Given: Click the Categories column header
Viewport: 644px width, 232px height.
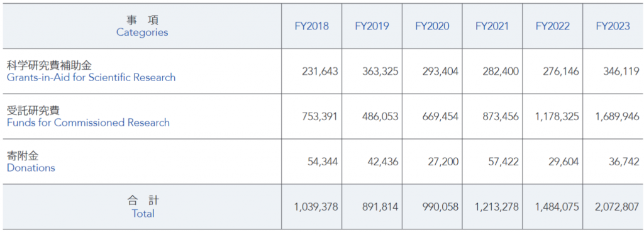Looking at the screenshot, I should point(142,26).
